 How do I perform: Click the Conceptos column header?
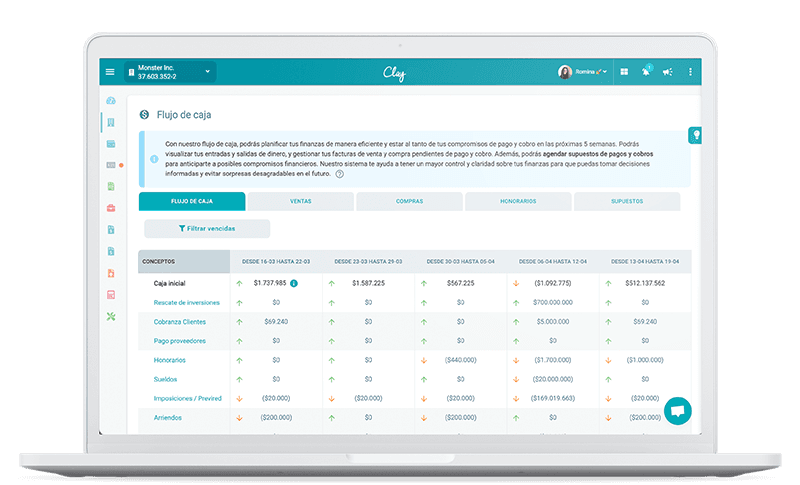(x=184, y=262)
